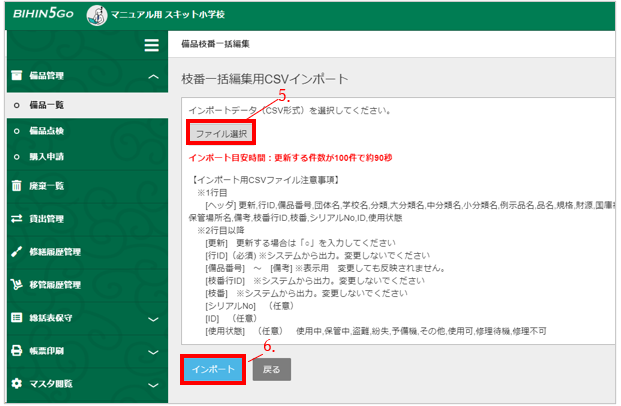Click the gear icon for マスタ閲覧
621x406 pixels.
16,383
